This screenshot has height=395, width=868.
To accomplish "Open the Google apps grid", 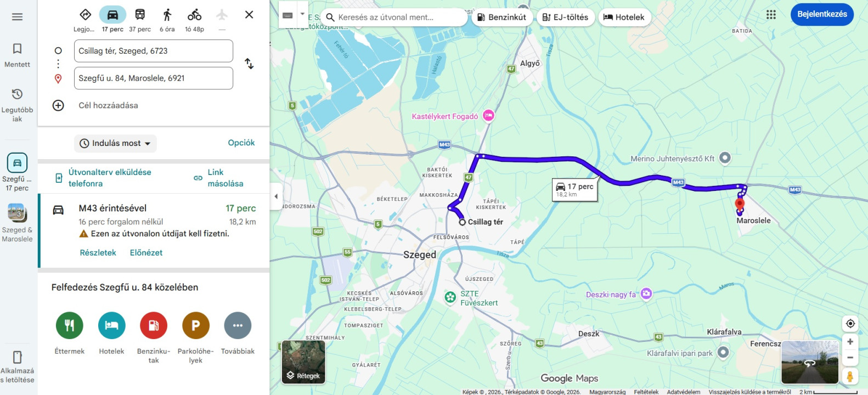I will tap(771, 15).
